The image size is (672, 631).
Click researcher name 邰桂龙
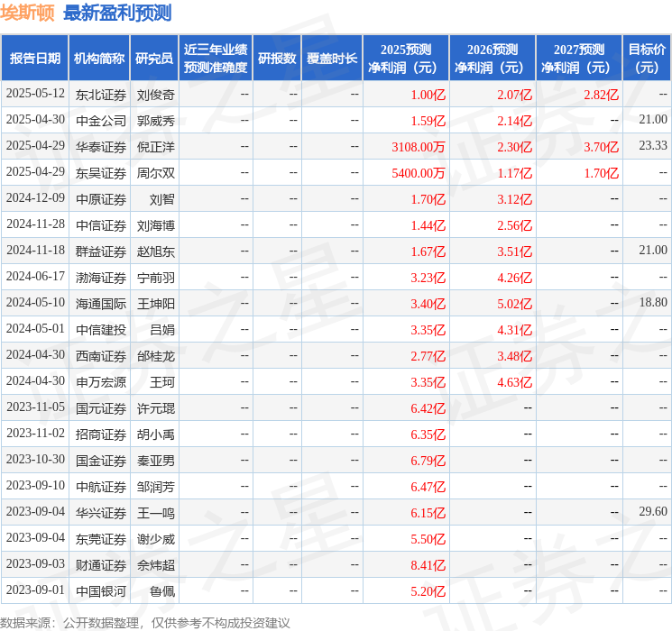[155, 356]
